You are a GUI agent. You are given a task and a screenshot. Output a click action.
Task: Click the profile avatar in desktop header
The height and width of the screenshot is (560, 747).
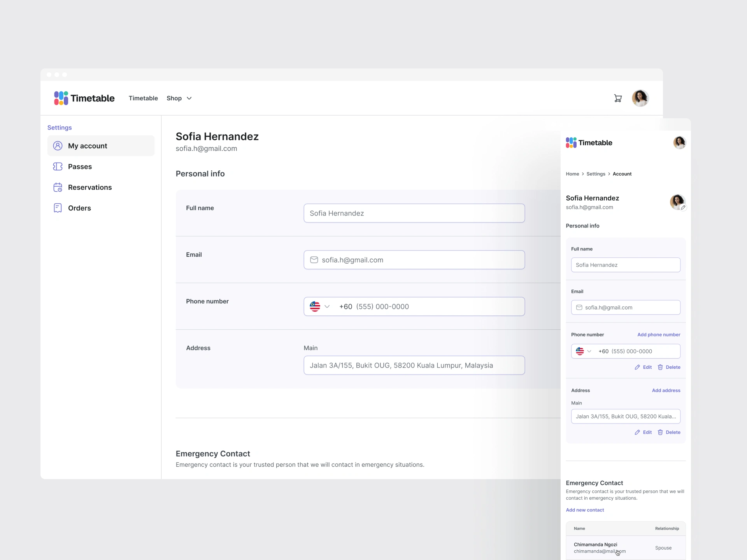click(640, 98)
